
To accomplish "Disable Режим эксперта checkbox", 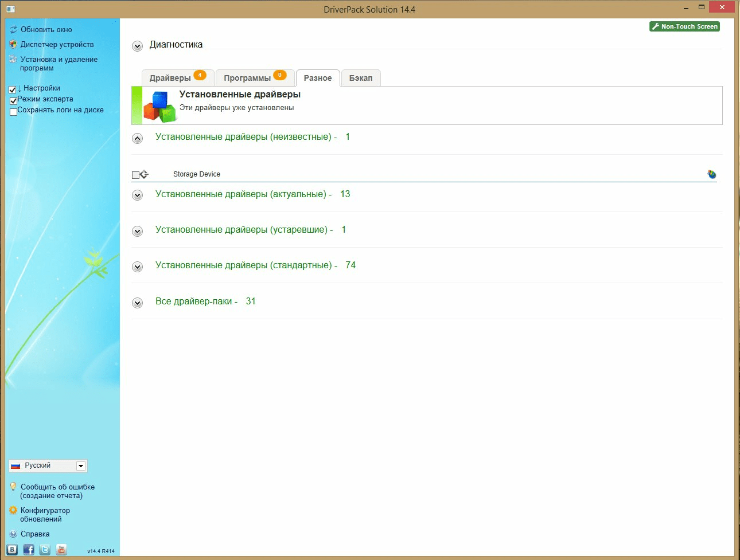I will [13, 101].
